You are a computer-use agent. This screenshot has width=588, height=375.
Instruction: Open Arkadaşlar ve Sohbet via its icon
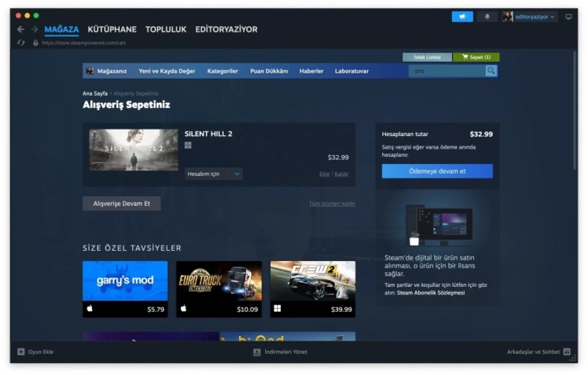point(566,352)
